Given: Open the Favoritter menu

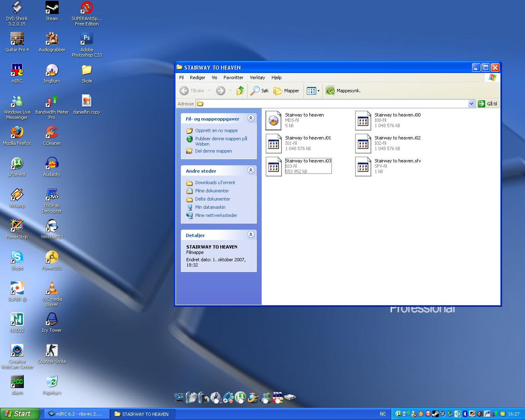Looking at the screenshot, I should click(233, 78).
